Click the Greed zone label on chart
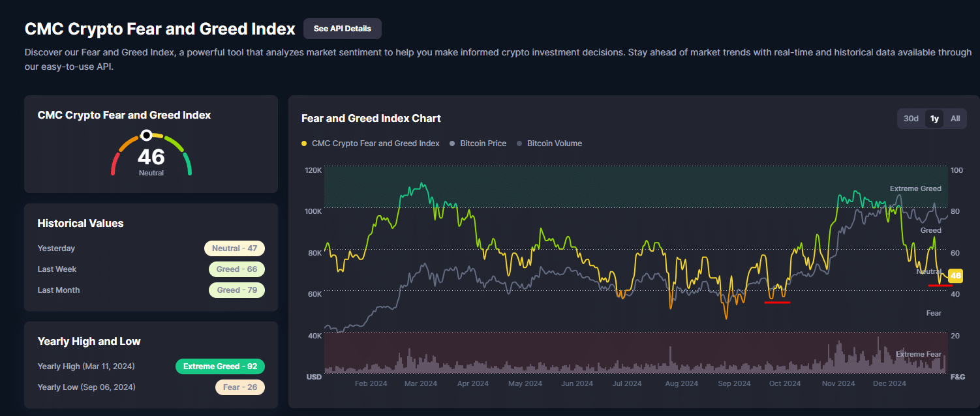Image resolution: width=980 pixels, height=416 pixels. point(930,230)
